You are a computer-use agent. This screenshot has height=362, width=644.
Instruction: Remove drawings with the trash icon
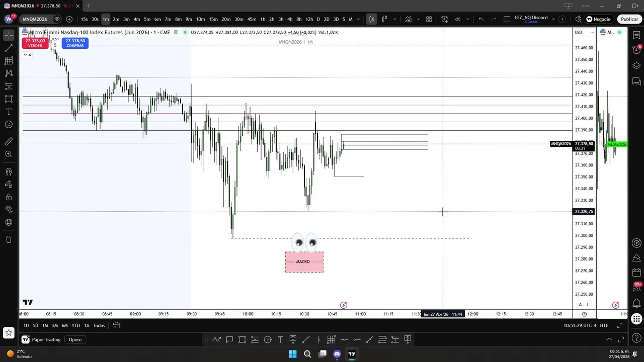9,239
